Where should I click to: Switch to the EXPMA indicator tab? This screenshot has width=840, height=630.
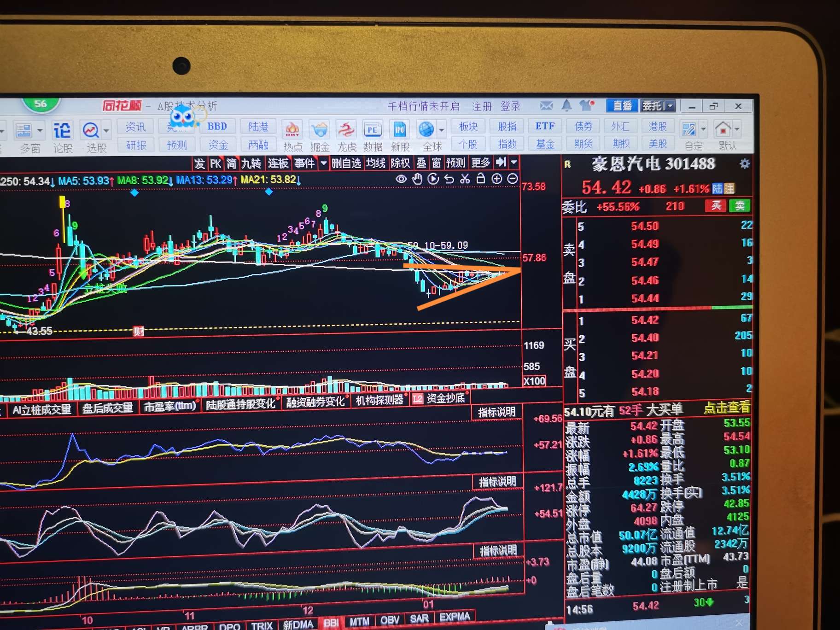[454, 617]
